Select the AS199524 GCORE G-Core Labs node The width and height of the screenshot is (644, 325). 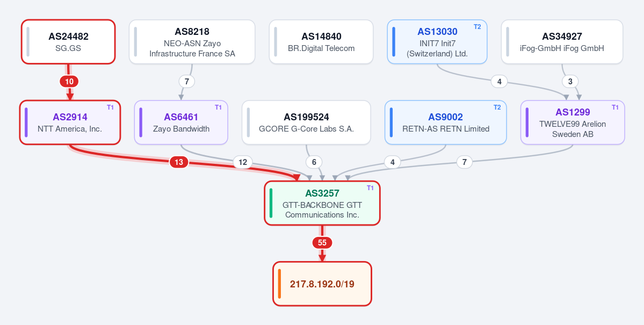tap(306, 122)
